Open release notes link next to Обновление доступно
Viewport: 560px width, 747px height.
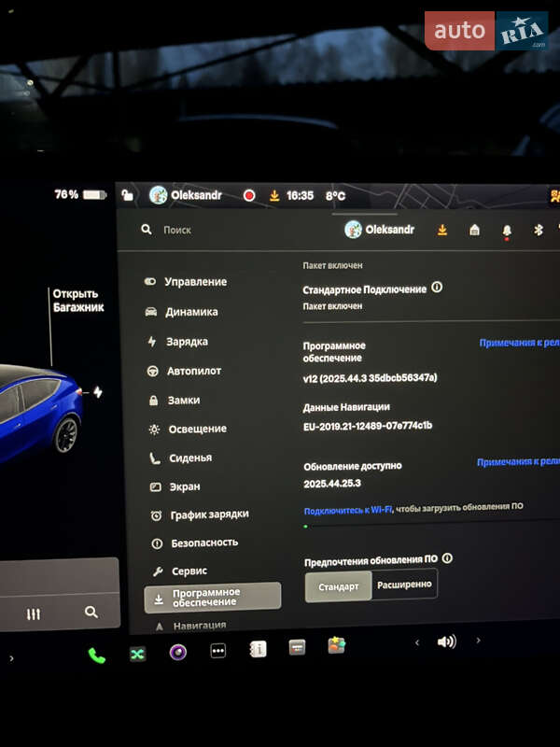(x=518, y=461)
